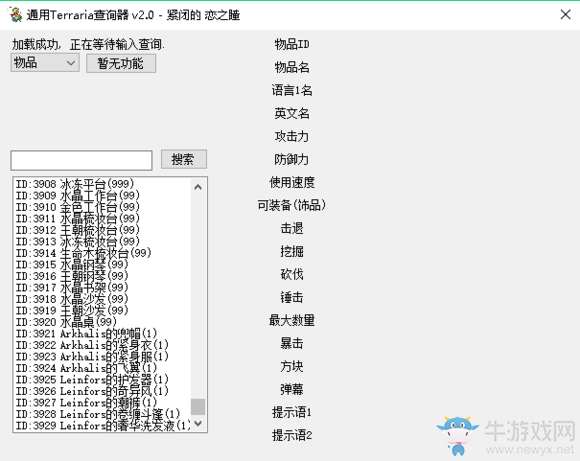Click the 攻击力 field label

292,136
